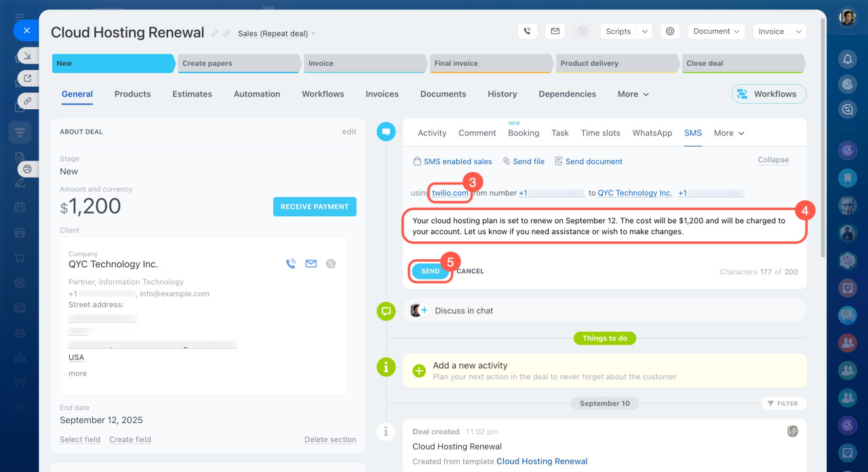Email the company via envelope icon in client card
This screenshot has width=868, height=472.
coord(311,264)
